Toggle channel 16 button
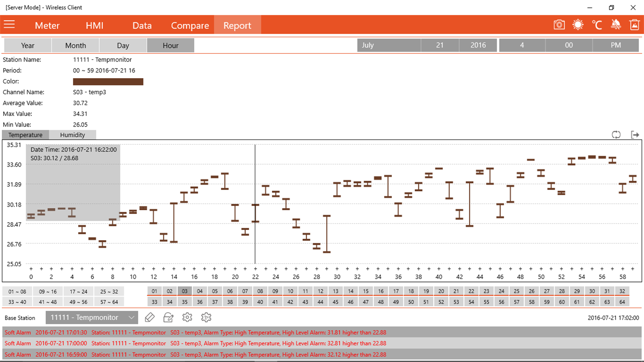644x362 pixels. (x=381, y=291)
